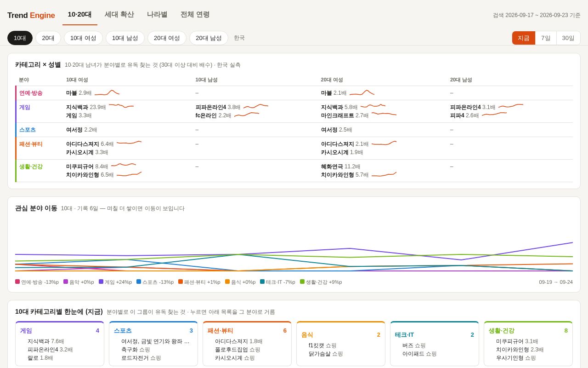Open the 패션·뷰티 category card header
This screenshot has height=368, width=588.
point(247,330)
